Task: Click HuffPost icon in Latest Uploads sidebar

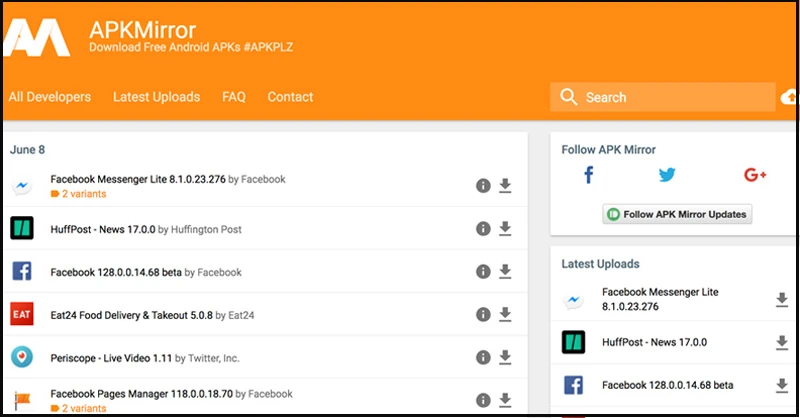Action: 573,342
